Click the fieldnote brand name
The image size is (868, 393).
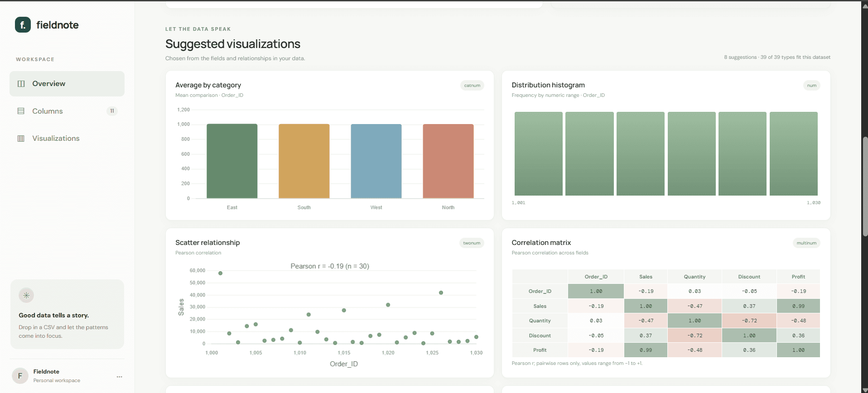pyautogui.click(x=58, y=25)
